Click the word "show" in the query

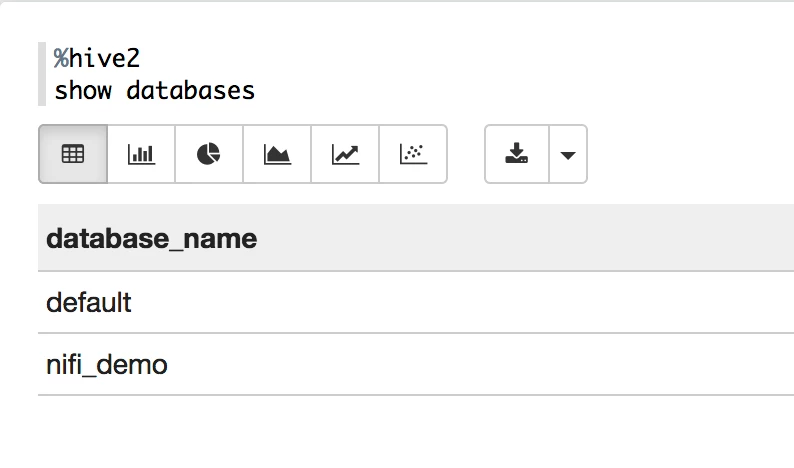(x=83, y=91)
